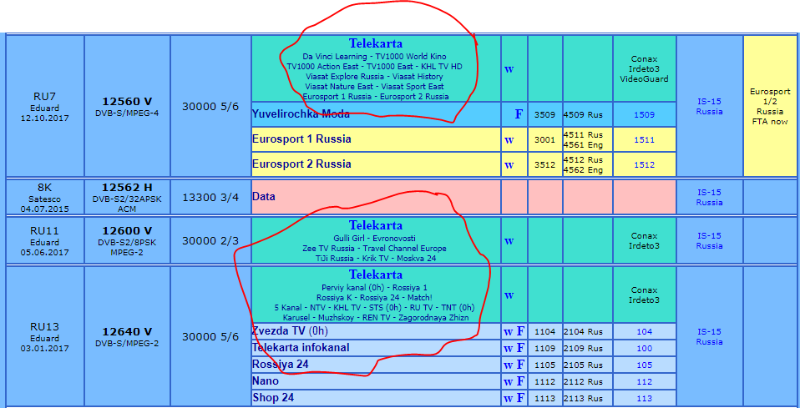
Task: Select audio PID 2105 Rus
Action: (584, 365)
